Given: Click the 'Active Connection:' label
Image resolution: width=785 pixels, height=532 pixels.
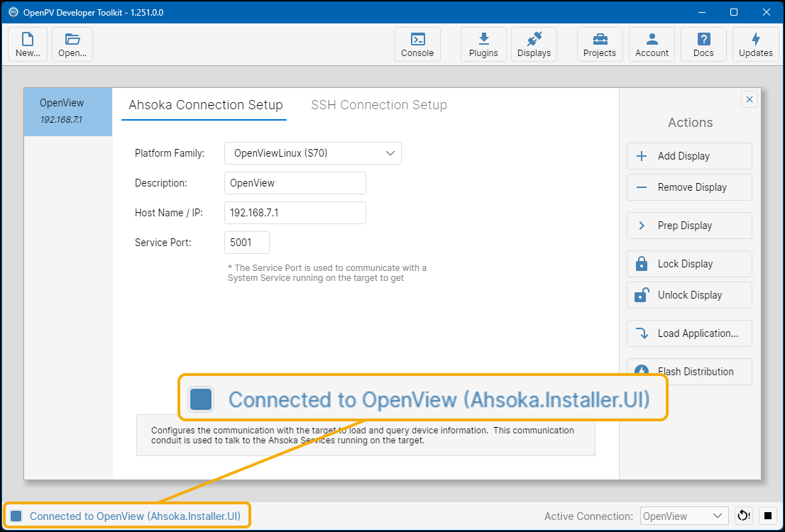Looking at the screenshot, I should pyautogui.click(x=589, y=516).
